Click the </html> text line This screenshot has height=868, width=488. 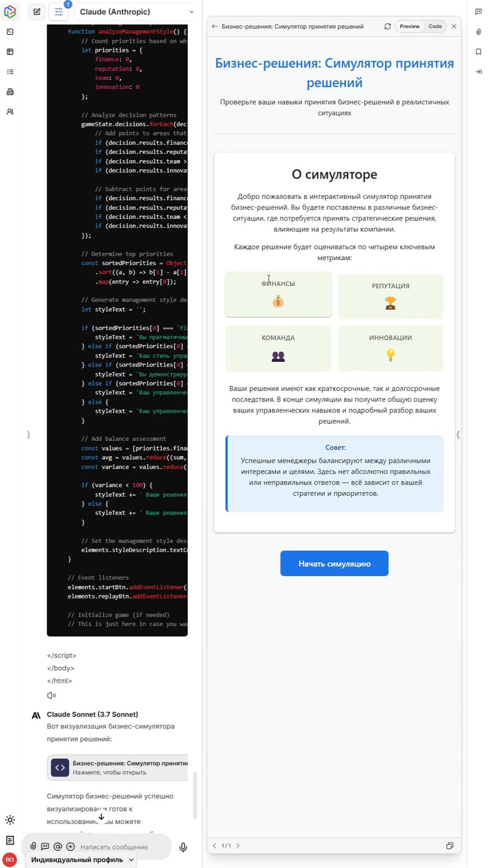pos(60,681)
